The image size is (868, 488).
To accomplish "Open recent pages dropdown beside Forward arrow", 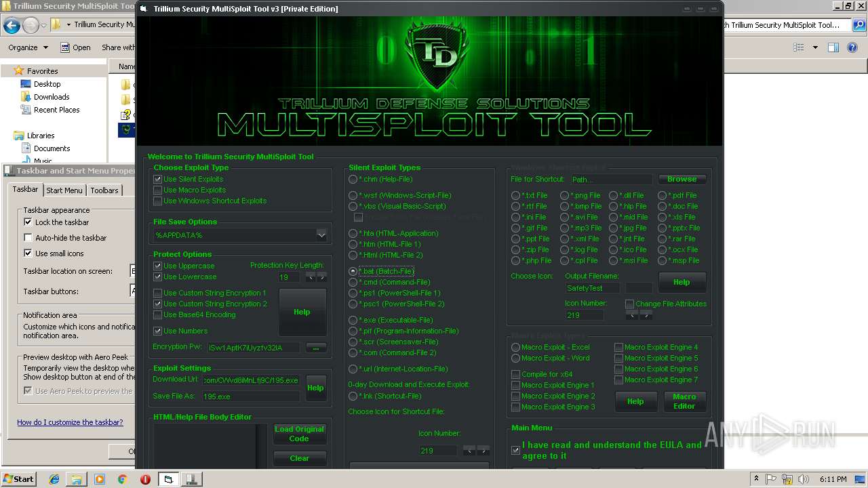I will click(x=45, y=26).
